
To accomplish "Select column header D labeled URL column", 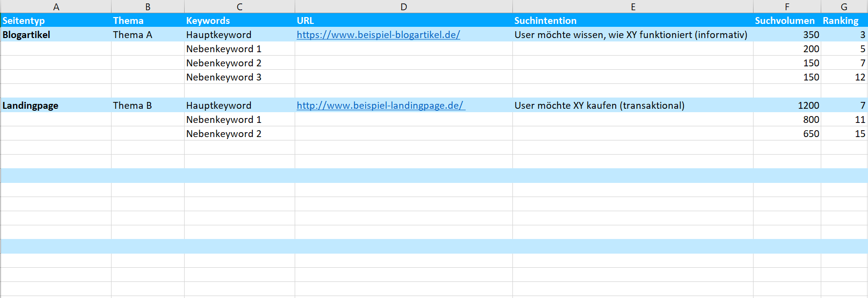I will point(403,7).
